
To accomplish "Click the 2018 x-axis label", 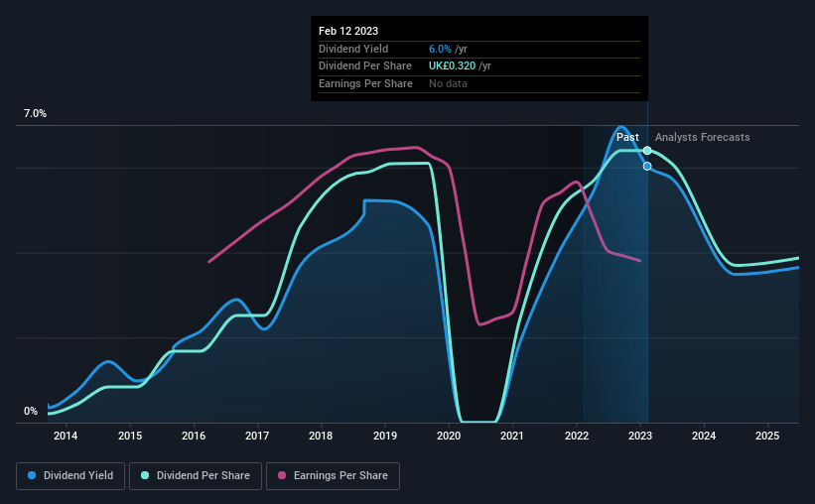I will pos(321,436).
